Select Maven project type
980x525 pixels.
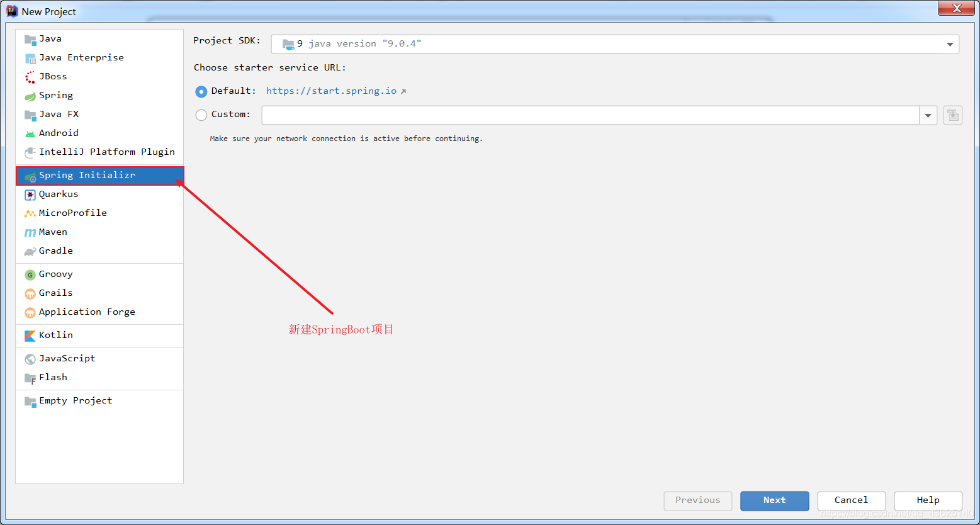[x=99, y=232]
